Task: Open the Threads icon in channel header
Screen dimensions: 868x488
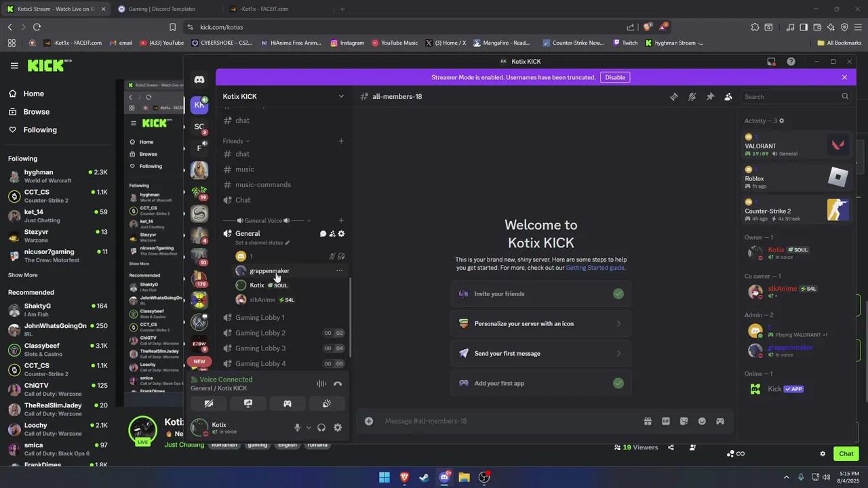Action: point(674,96)
